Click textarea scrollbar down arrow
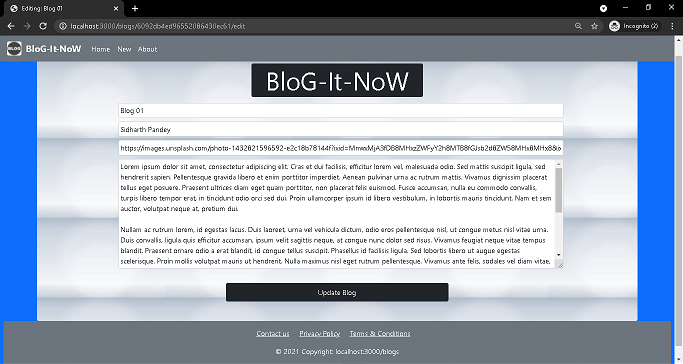683x364 pixels. [558, 255]
